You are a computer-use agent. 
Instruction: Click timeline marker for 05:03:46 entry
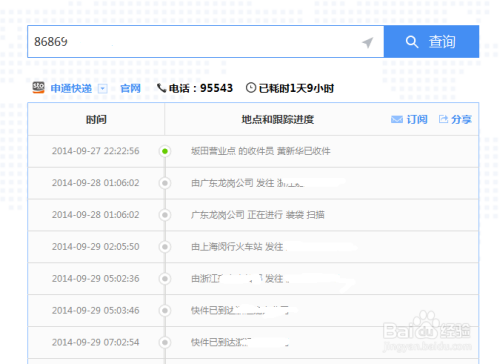coord(165,311)
